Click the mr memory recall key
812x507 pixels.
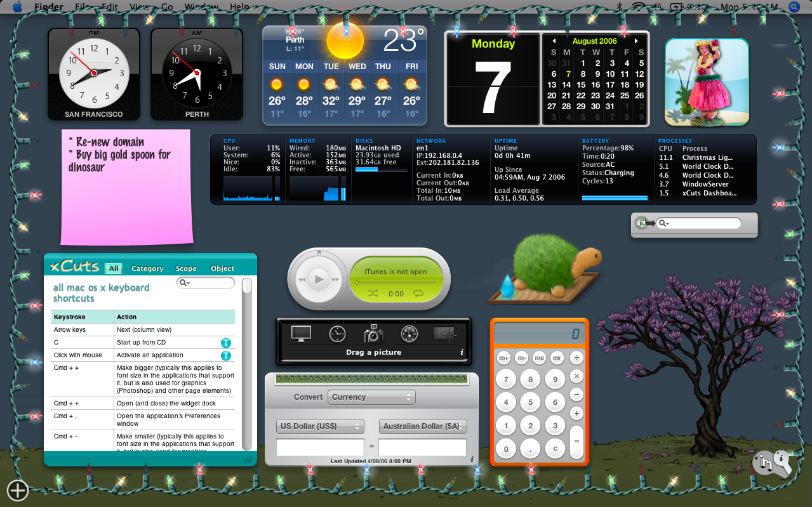pyautogui.click(x=557, y=358)
